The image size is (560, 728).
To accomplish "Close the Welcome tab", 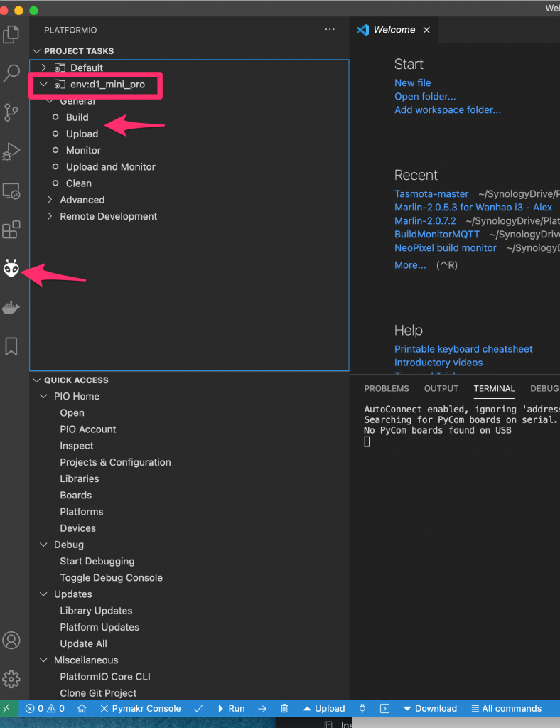I will point(426,30).
